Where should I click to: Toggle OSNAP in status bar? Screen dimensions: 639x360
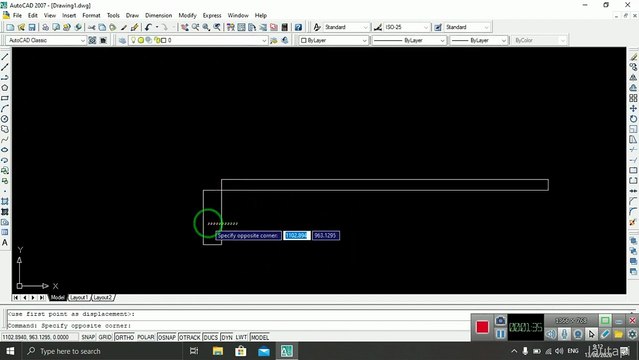click(167, 337)
